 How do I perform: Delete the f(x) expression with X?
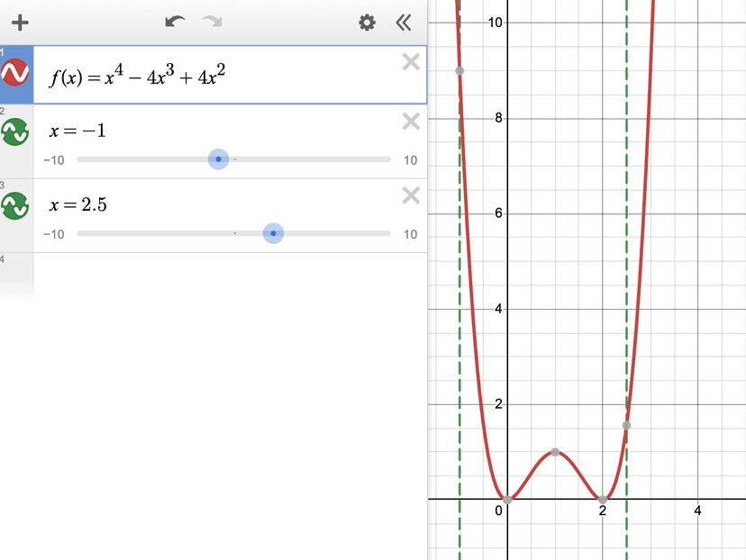(x=410, y=62)
